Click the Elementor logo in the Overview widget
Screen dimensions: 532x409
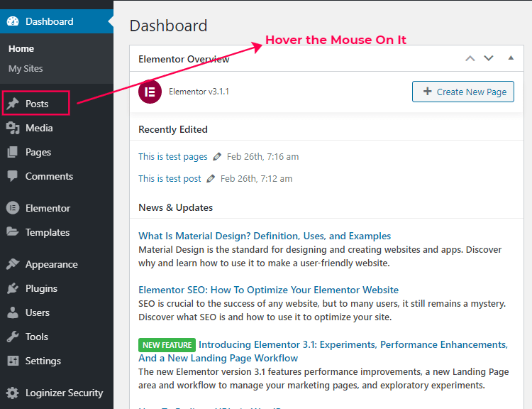[x=150, y=92]
